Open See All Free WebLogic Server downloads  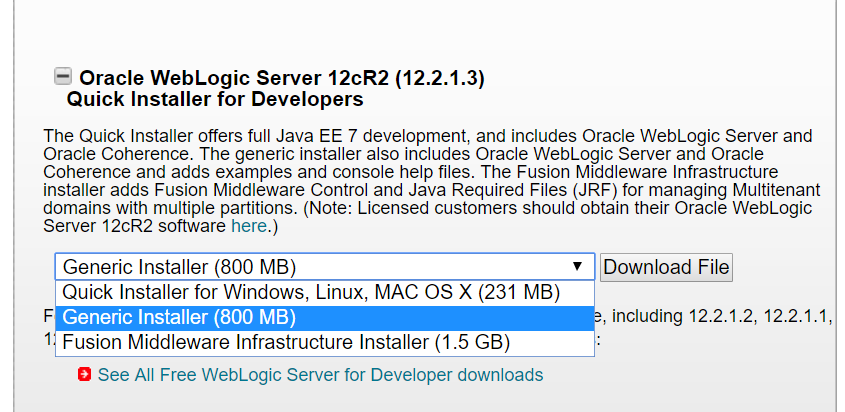click(x=320, y=374)
